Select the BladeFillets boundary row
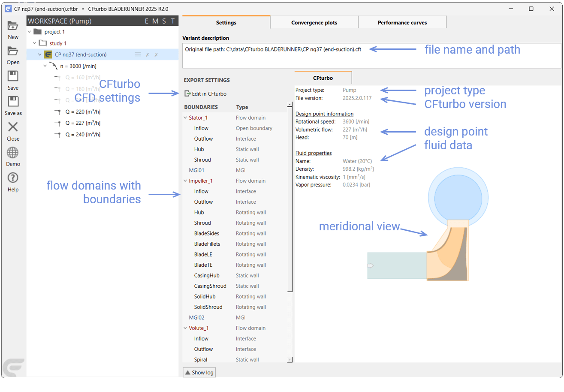The height and width of the screenshot is (392, 564). pos(235,244)
